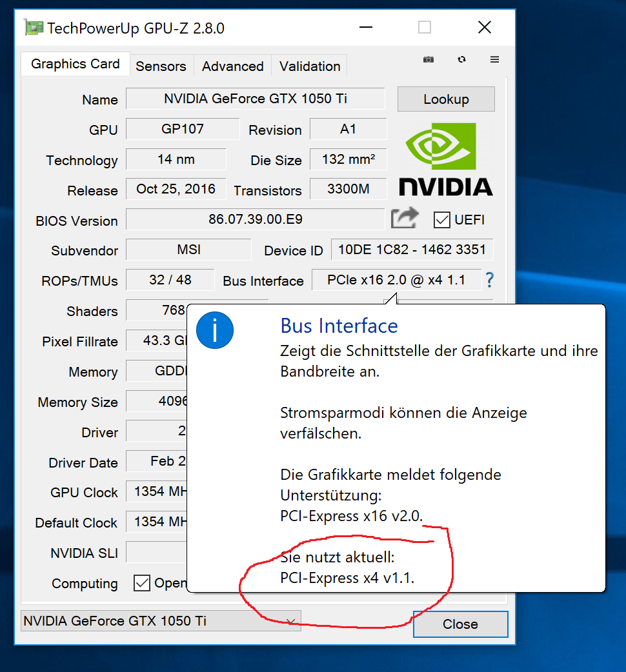Click the 'Computing' label
The height and width of the screenshot is (672, 626).
(x=85, y=584)
